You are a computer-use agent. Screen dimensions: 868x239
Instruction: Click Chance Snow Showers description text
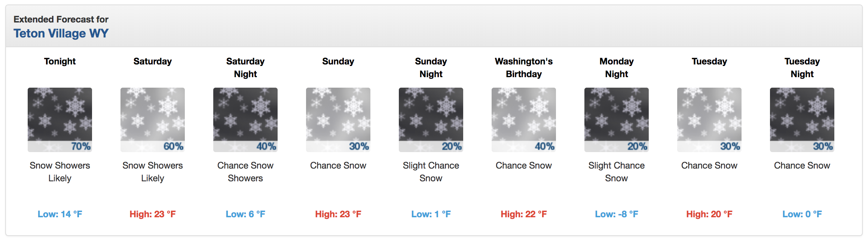[x=245, y=172]
